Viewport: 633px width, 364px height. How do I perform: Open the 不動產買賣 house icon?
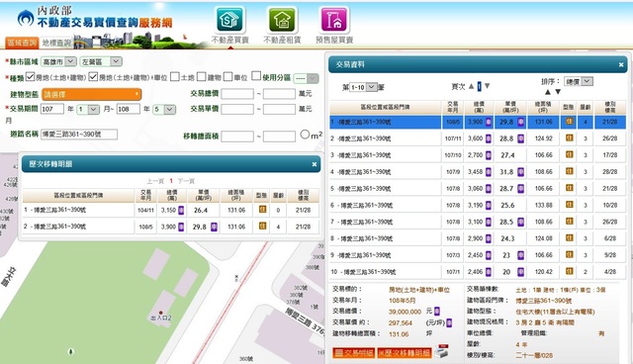[229, 20]
